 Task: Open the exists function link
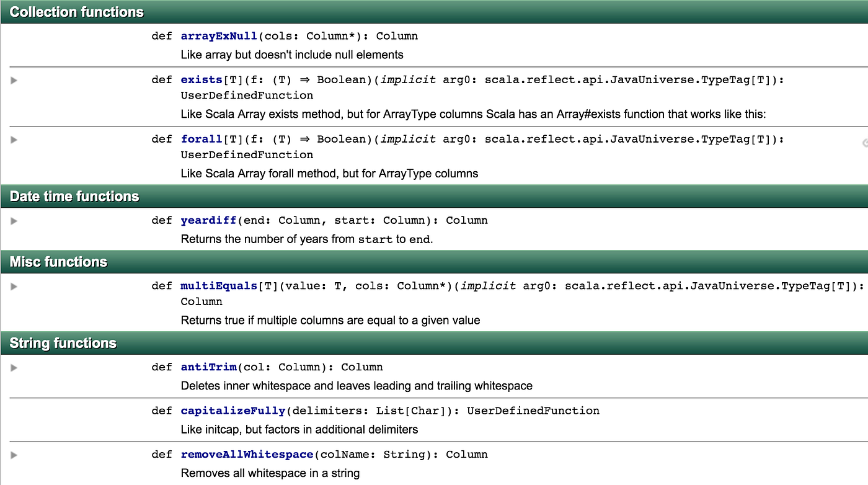[201, 80]
